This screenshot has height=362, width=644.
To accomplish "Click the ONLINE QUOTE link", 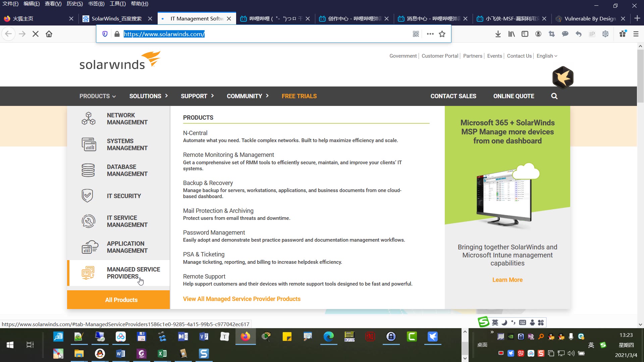I will click(514, 96).
